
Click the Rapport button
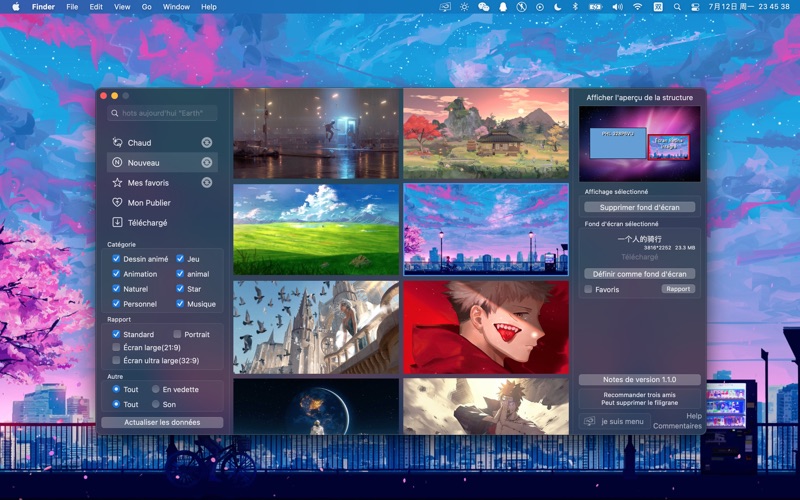click(678, 289)
